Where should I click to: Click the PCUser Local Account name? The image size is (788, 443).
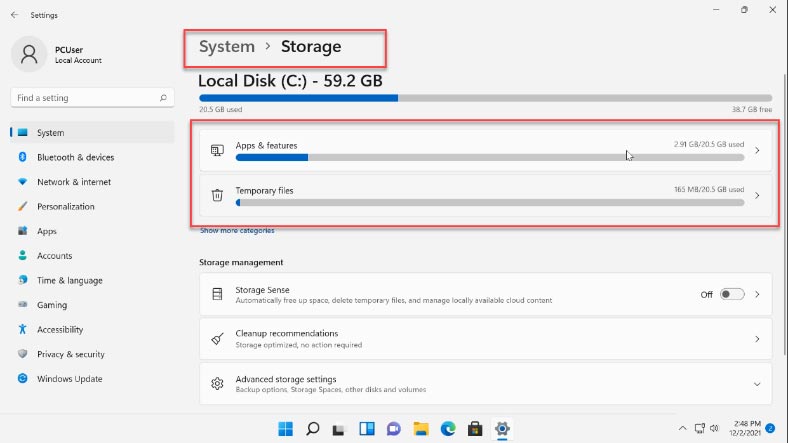[x=78, y=54]
